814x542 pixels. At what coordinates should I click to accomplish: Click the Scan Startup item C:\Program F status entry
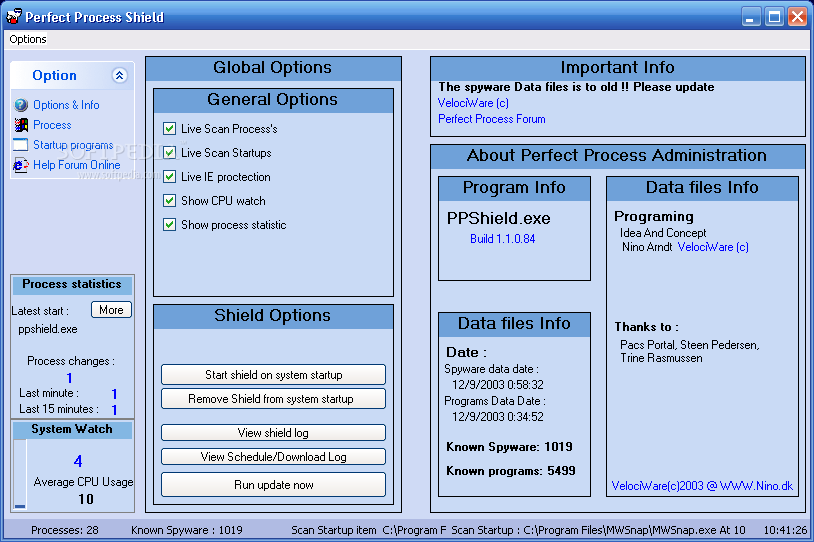pos(369,530)
